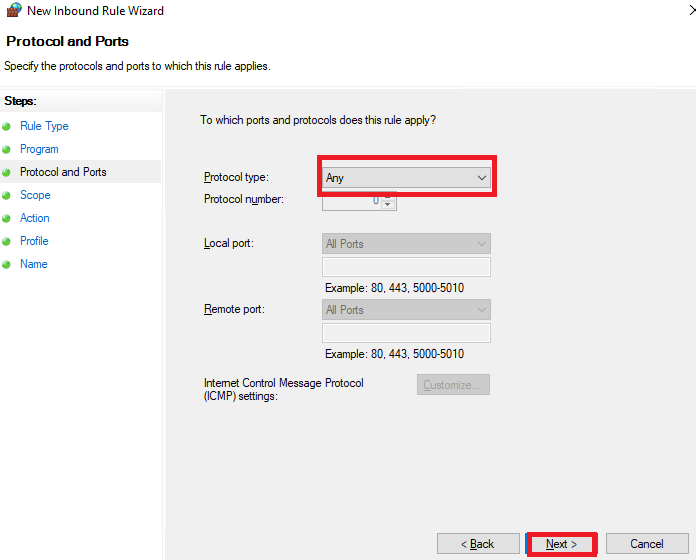Expand the Local port All Ports dropdown

[x=406, y=244]
